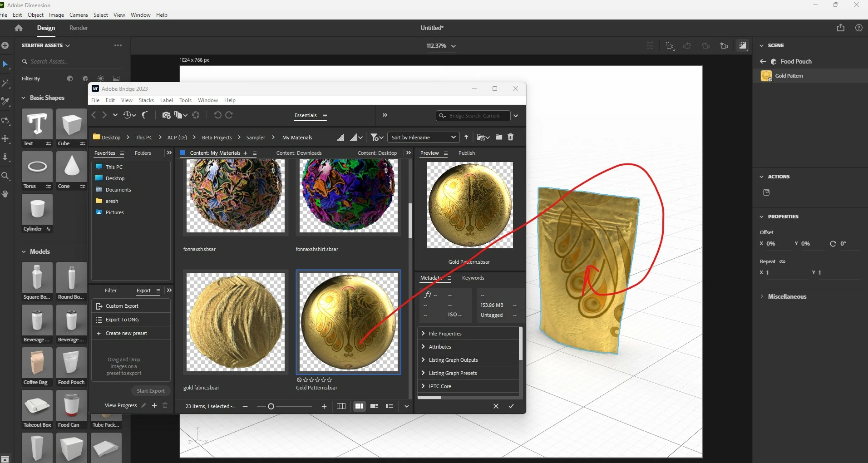Click Create new preset
The width and height of the screenshot is (868, 463).
pyautogui.click(x=131, y=333)
